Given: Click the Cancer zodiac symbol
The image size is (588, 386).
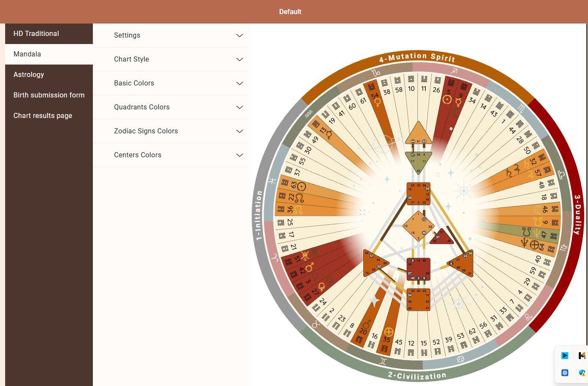Looking at the screenshot, I should (x=460, y=359).
